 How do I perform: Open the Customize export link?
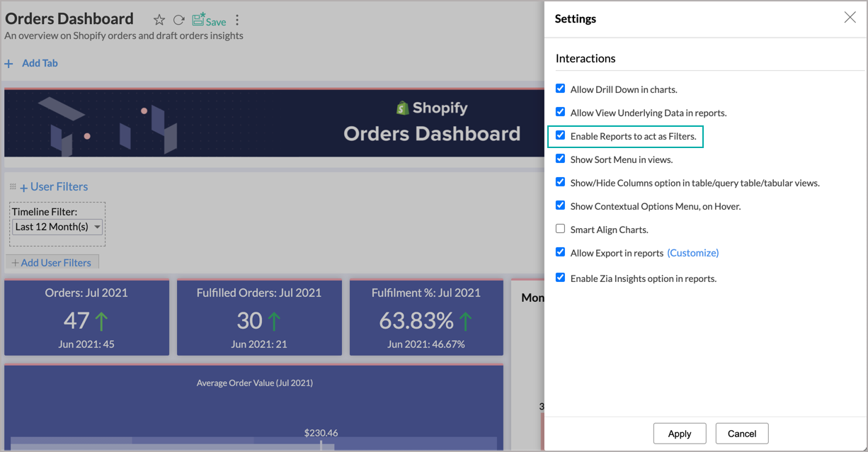(692, 253)
